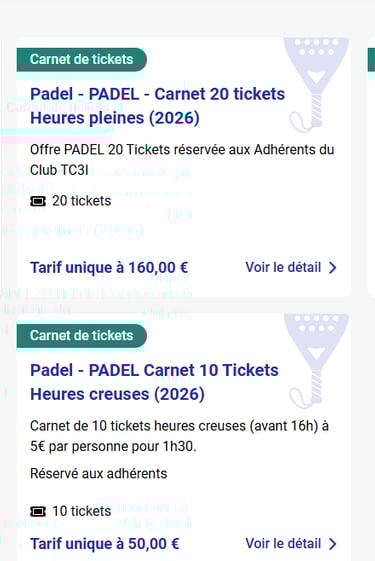Open "Voir le détail" for the 160,00 € carnet
This screenshot has width=375, height=561.
pos(291,268)
